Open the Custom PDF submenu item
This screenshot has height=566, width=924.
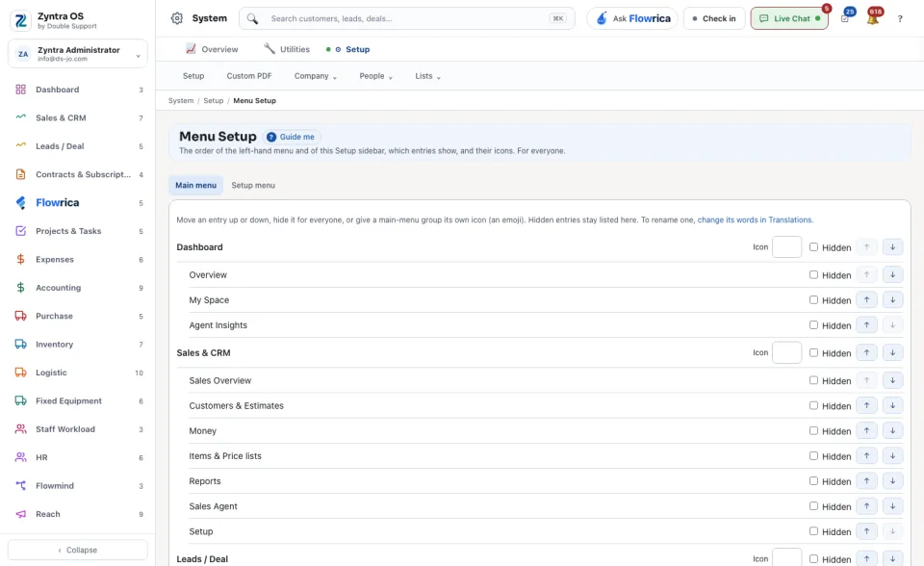coord(249,76)
